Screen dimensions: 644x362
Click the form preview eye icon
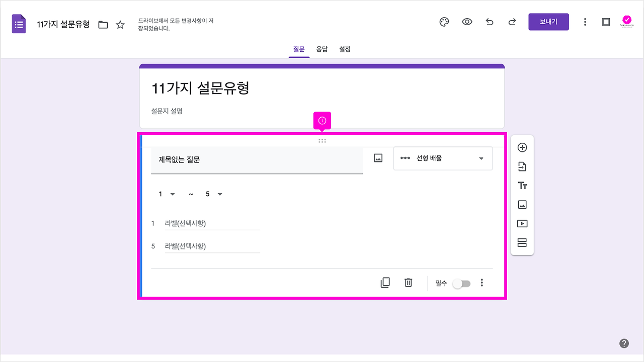pyautogui.click(x=466, y=22)
